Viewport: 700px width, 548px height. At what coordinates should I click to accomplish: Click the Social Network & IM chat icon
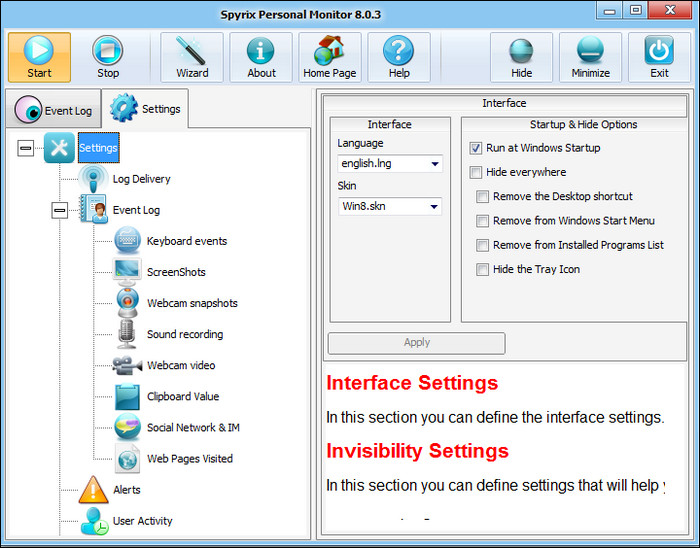[127, 427]
